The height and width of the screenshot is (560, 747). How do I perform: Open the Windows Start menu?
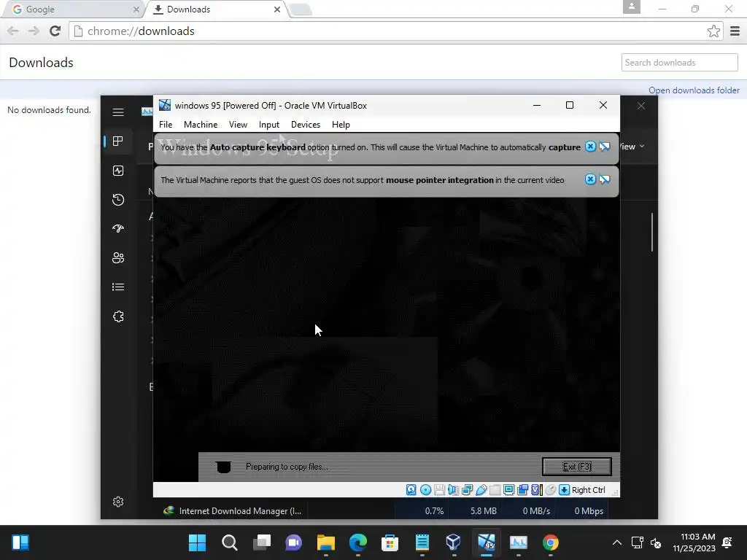pyautogui.click(x=197, y=542)
